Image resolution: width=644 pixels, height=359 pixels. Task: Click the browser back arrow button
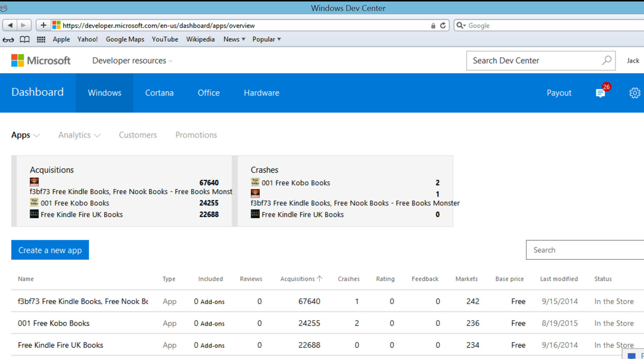pyautogui.click(x=10, y=25)
